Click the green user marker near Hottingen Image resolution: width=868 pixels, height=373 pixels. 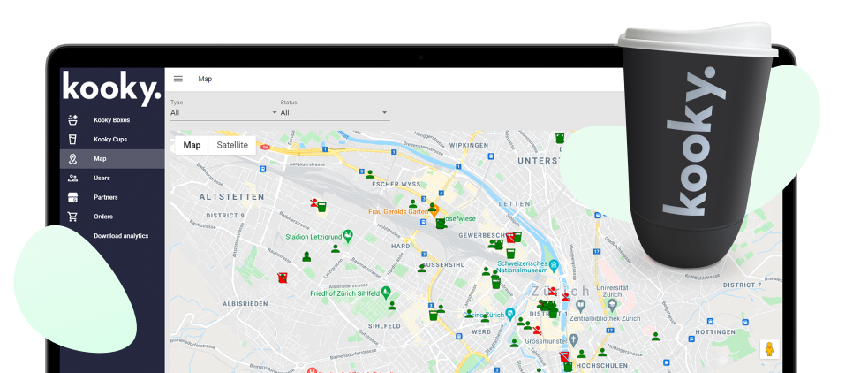(655, 336)
